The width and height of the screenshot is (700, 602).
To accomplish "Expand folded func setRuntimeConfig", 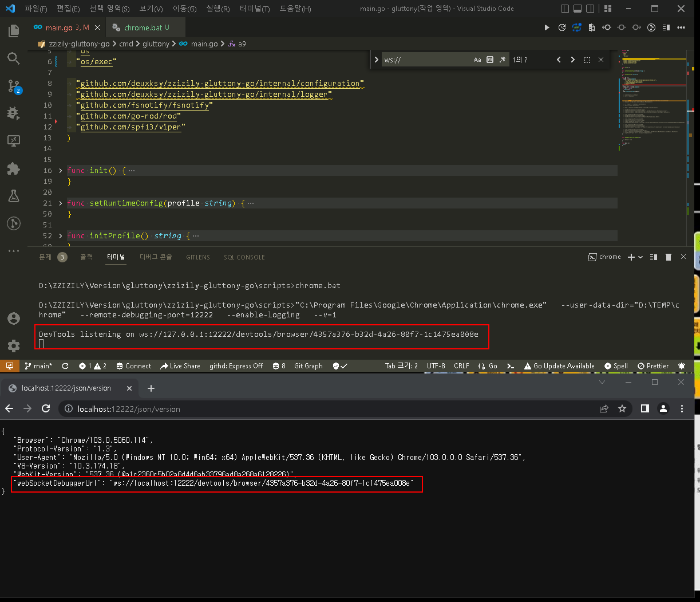I will point(61,203).
